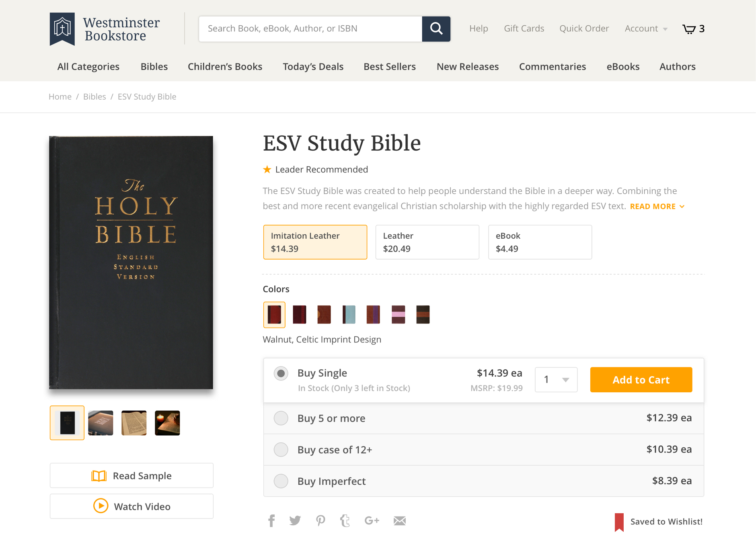
Task: Click the Add to Cart button
Action: point(641,379)
